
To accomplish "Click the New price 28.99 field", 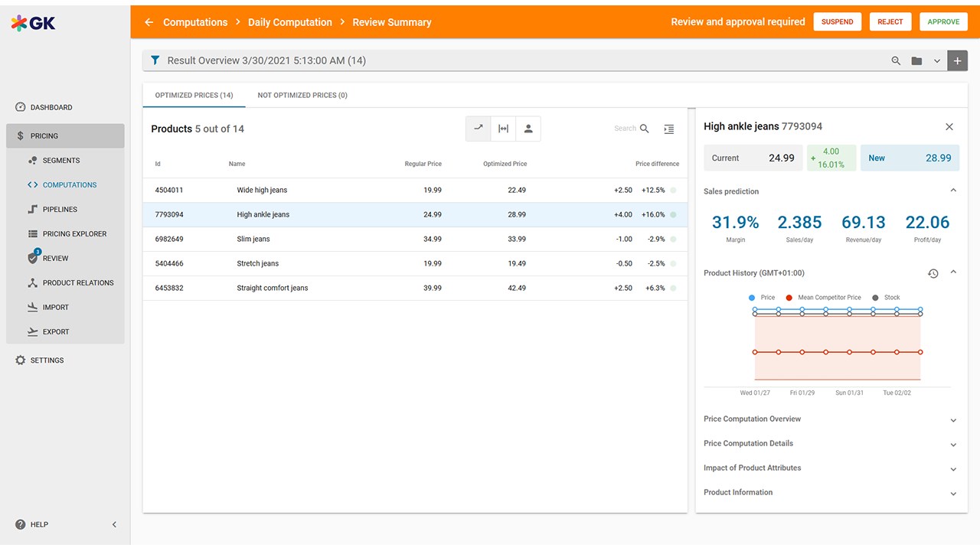I will tap(910, 158).
